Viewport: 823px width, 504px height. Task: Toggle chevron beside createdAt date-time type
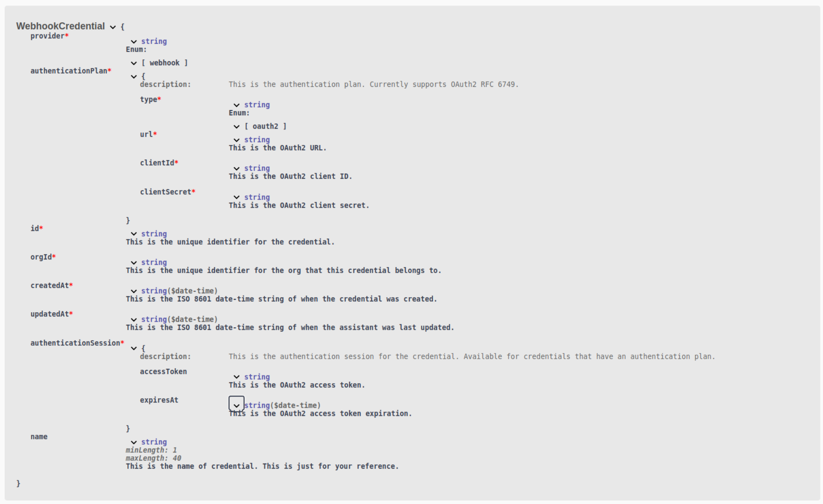(134, 291)
